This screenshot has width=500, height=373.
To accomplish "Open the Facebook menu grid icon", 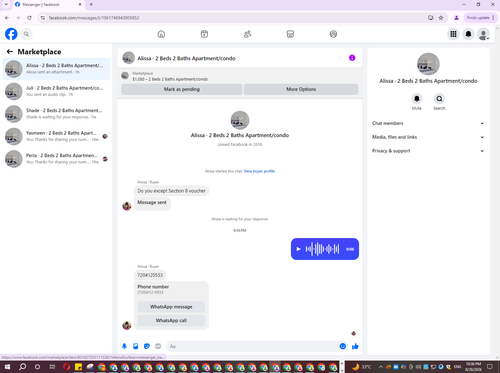I will click(x=453, y=34).
